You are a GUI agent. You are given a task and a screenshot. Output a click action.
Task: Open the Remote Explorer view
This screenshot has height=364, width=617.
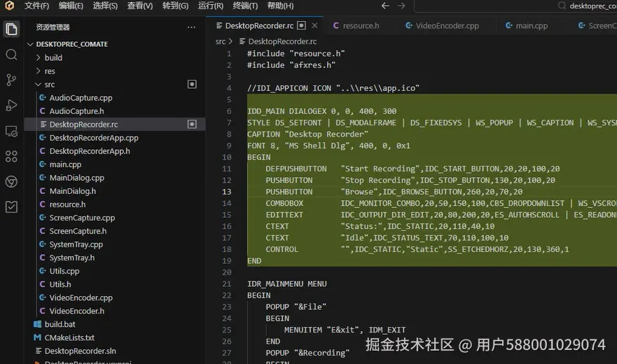[x=11, y=131]
